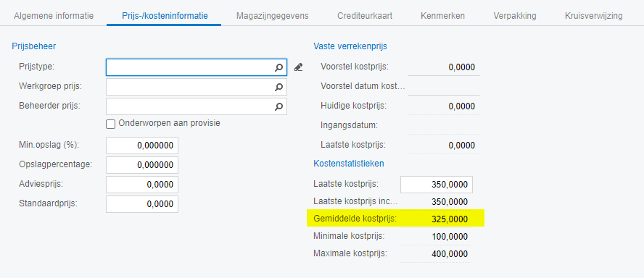644x278 pixels.
Task: Click the Prijsbeheer section heading
Action: click(x=33, y=46)
